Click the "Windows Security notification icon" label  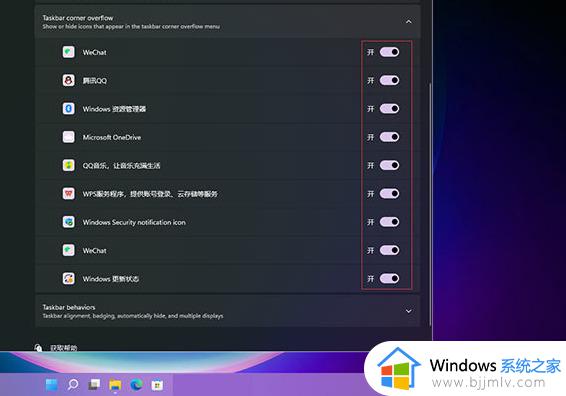coord(134,222)
